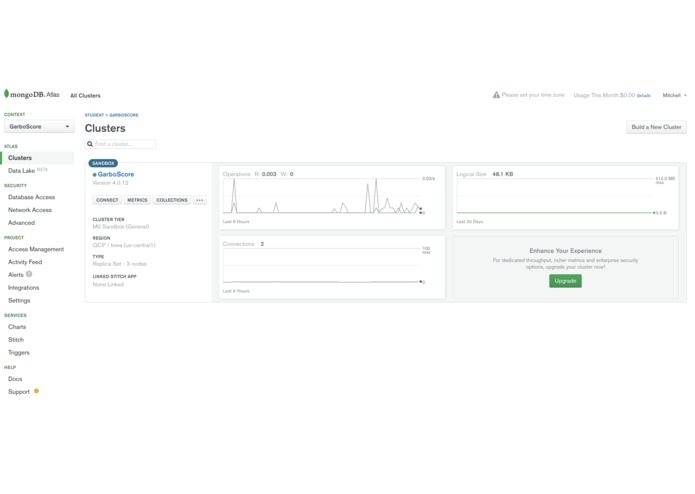The height and width of the screenshot is (494, 695).
Task: Open project Settings in sidebar
Action: (x=19, y=300)
